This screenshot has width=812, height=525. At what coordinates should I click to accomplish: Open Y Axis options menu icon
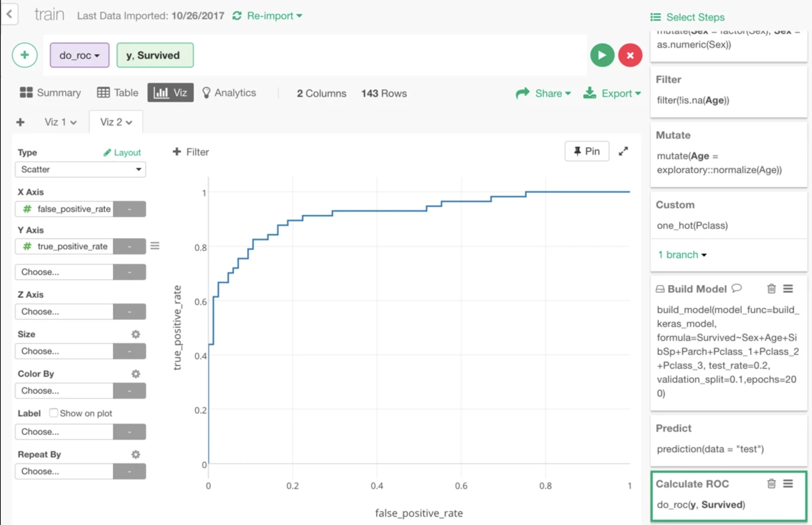coord(155,246)
